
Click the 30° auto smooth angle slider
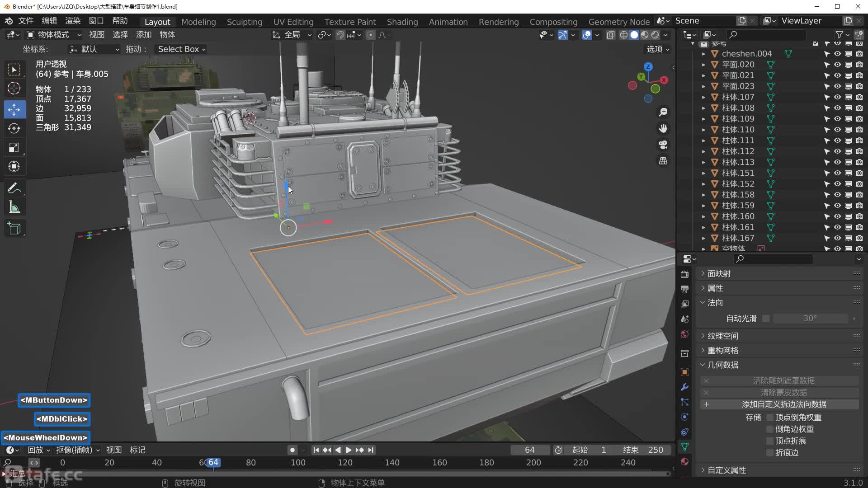click(810, 319)
